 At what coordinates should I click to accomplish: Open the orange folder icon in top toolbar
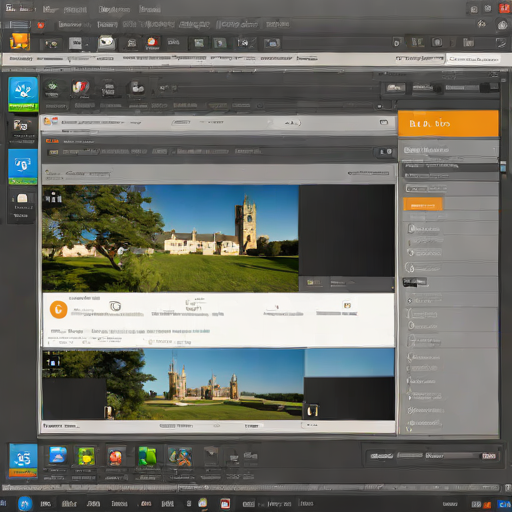tap(20, 42)
